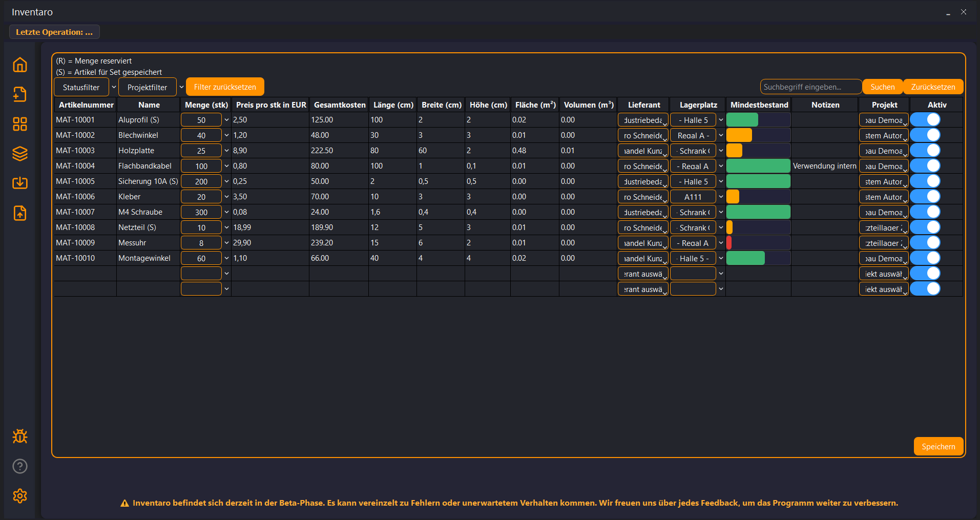Toggle Aktiv switch for Montagewinkel row
The height and width of the screenshot is (520, 980).
point(925,258)
